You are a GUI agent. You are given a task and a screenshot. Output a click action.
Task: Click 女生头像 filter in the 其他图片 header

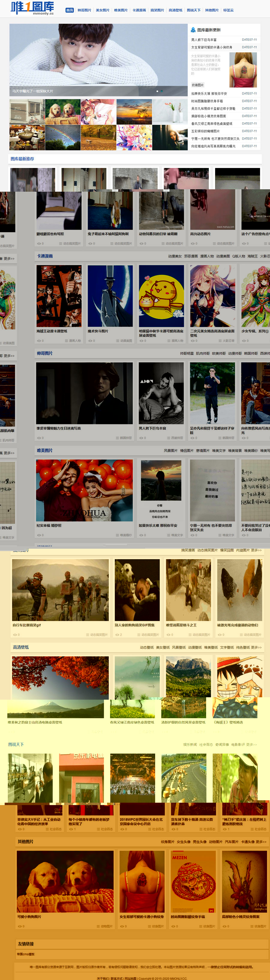tap(184, 842)
